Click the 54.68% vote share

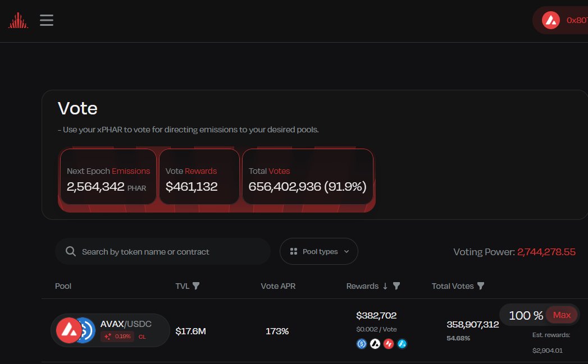(458, 338)
